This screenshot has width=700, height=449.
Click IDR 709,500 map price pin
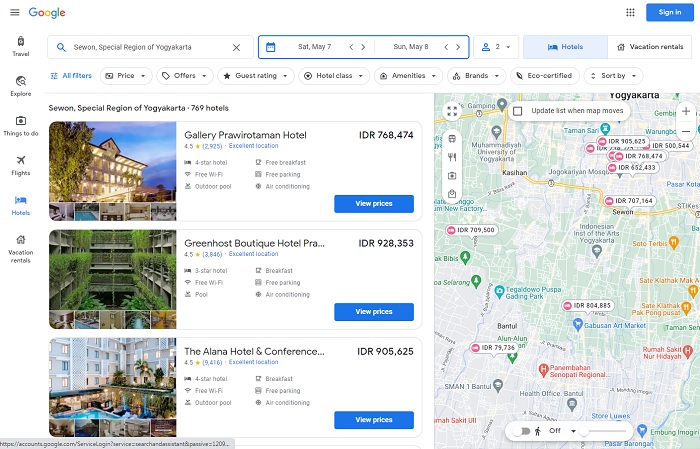tap(472, 230)
